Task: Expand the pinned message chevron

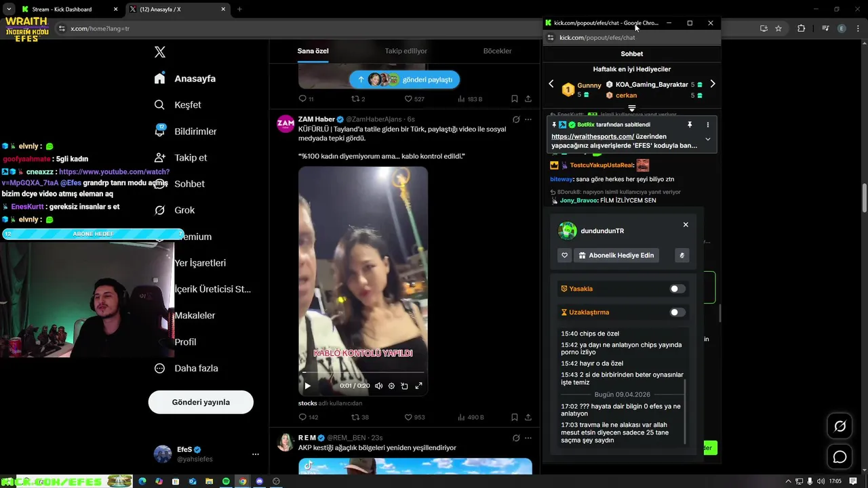Action: [x=707, y=139]
